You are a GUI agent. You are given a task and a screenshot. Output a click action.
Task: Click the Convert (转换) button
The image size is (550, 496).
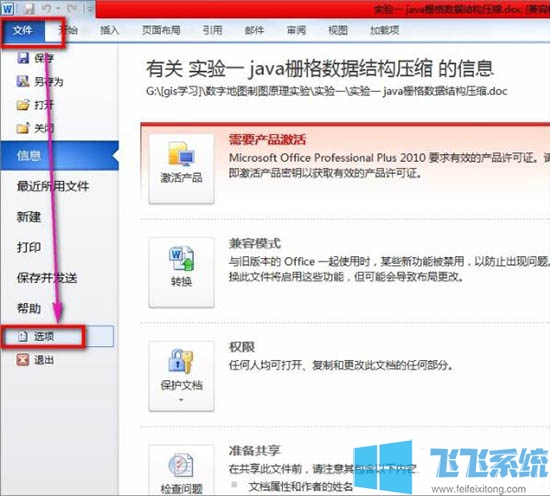pos(181,272)
